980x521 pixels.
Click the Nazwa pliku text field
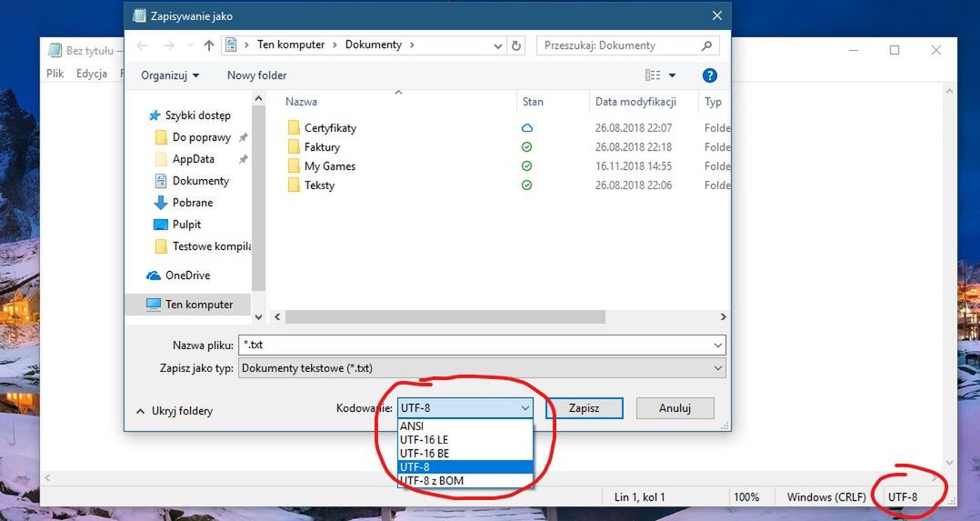pos(475,345)
